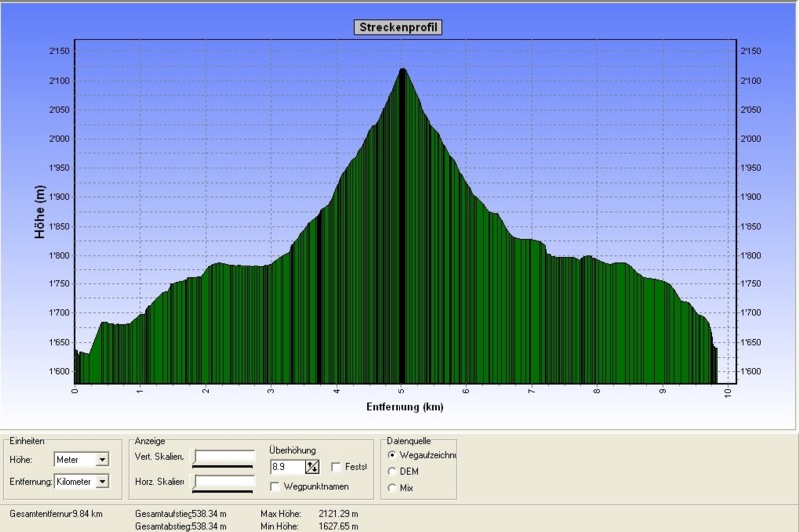Click into the Überhöhung value field 8.9
799x532 pixels.
pos(286,466)
